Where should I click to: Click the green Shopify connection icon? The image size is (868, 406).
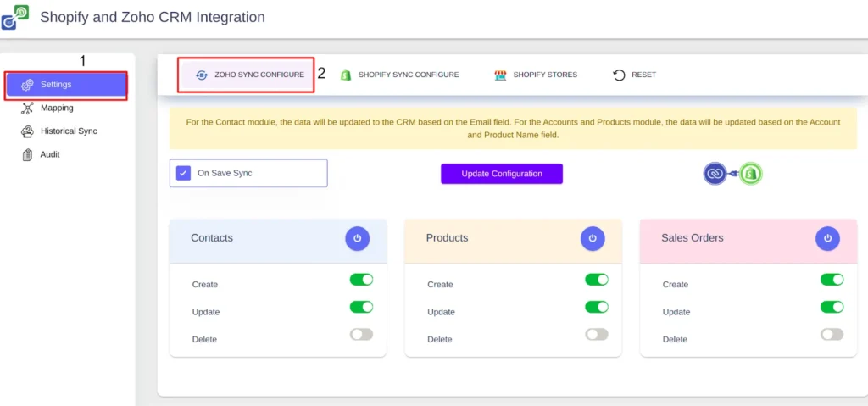751,174
